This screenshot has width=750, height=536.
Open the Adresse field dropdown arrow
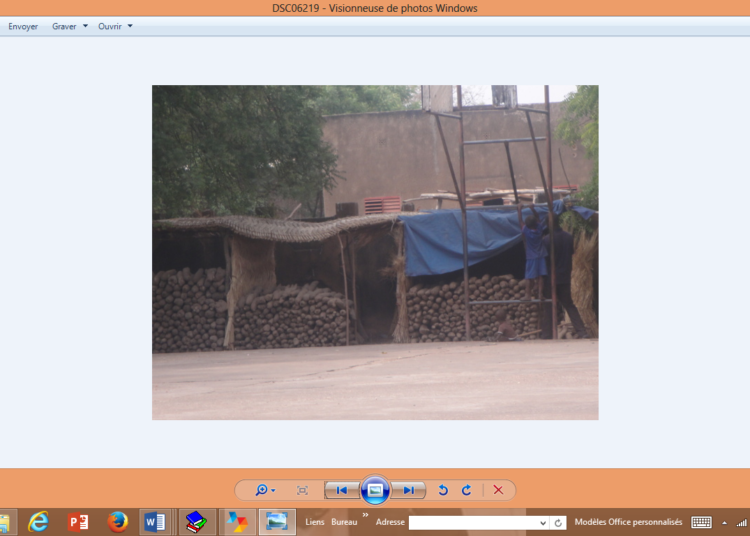pyautogui.click(x=543, y=523)
